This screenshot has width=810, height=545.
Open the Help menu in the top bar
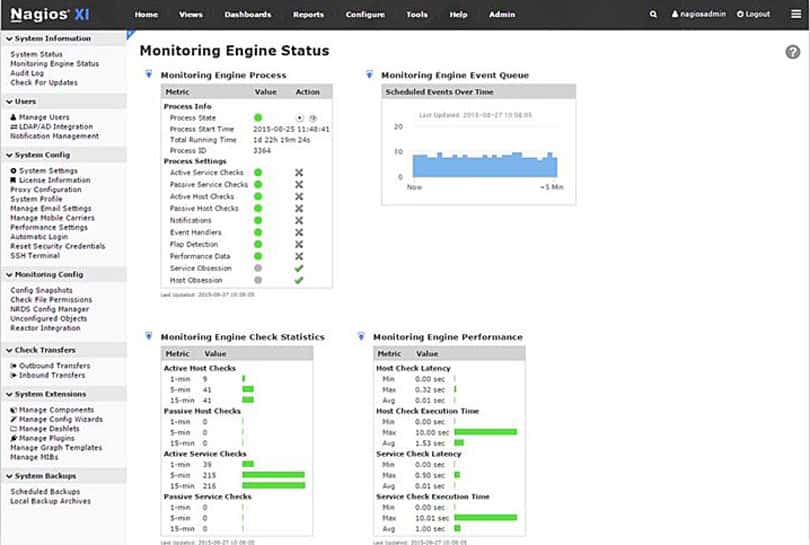(458, 14)
